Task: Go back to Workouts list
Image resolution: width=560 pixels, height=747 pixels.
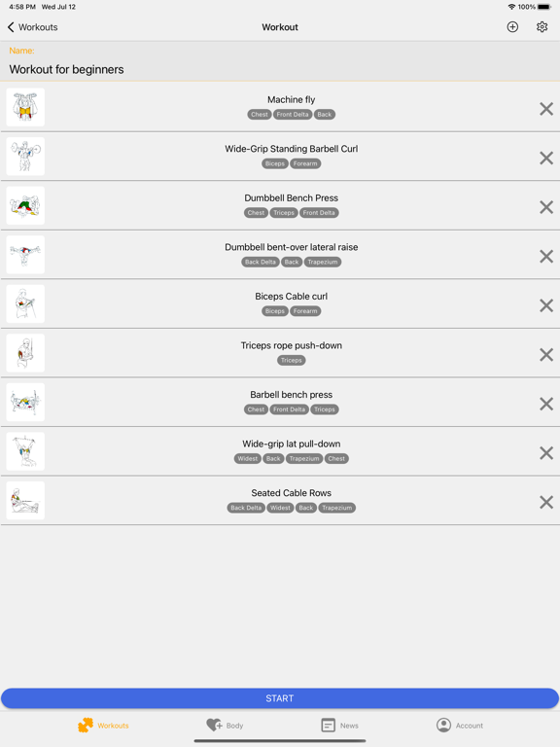Action: pyautogui.click(x=32, y=27)
